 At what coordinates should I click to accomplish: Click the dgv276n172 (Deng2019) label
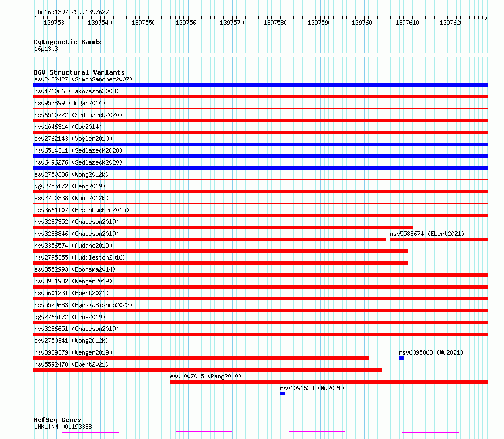(x=70, y=317)
